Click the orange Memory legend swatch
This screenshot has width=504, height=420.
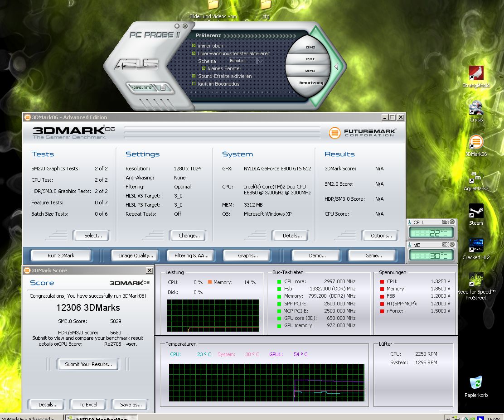209,282
